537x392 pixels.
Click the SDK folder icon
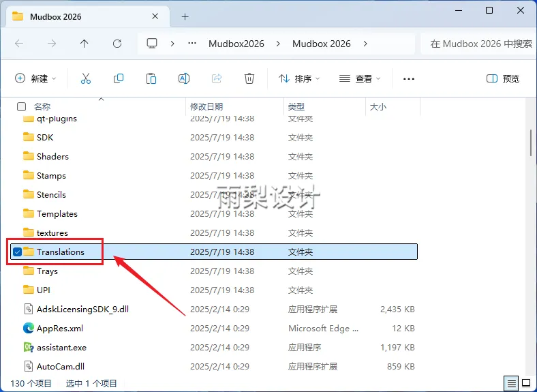29,137
